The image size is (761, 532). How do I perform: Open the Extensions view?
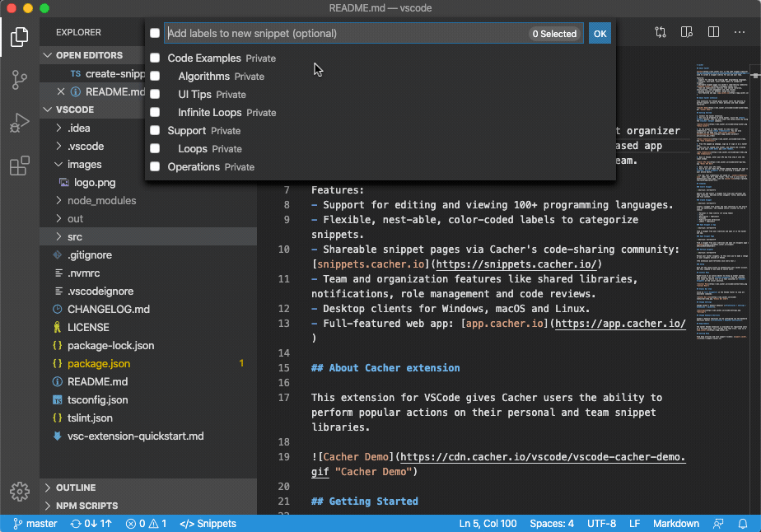coord(20,166)
